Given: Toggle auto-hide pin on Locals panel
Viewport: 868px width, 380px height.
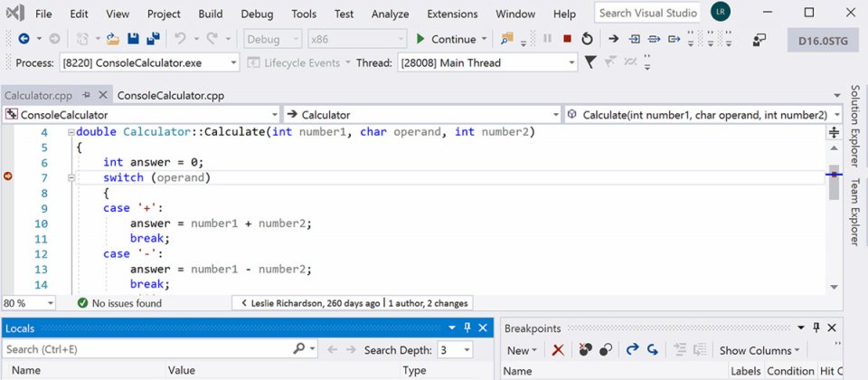Looking at the screenshot, I should (x=467, y=328).
